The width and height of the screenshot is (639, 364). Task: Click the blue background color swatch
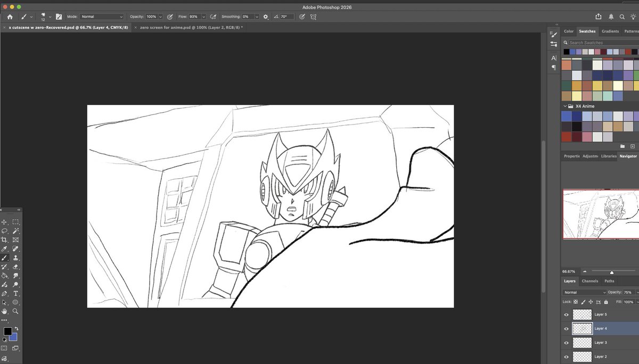click(14, 338)
